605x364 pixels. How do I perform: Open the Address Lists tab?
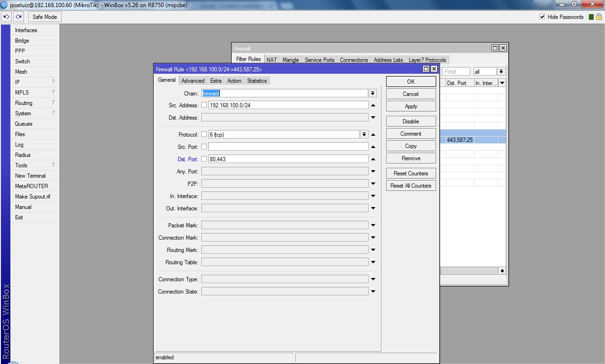pos(389,60)
